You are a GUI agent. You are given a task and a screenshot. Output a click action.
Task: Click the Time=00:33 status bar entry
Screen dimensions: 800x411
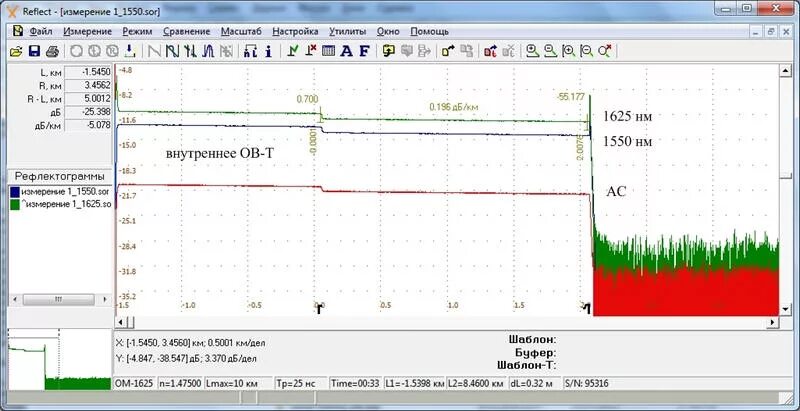(356, 383)
